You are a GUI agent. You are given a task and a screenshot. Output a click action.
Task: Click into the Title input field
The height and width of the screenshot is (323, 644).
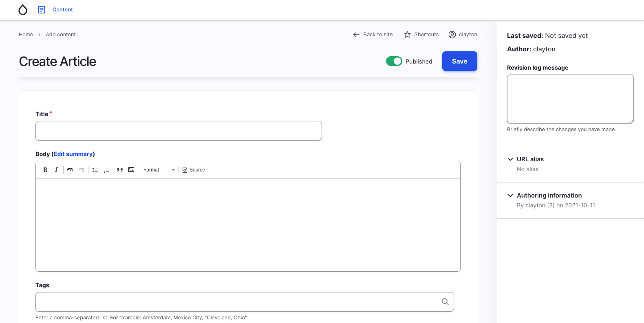pyautogui.click(x=179, y=131)
